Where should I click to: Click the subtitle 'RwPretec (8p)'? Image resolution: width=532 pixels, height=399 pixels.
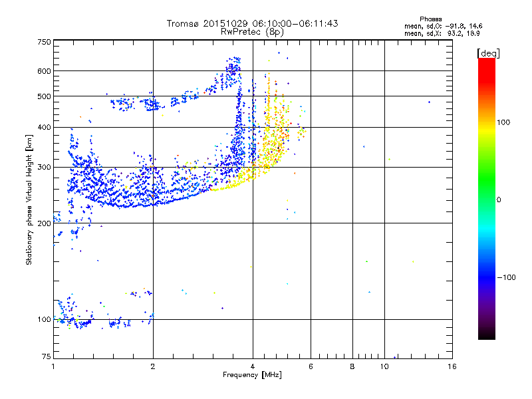[252, 32]
